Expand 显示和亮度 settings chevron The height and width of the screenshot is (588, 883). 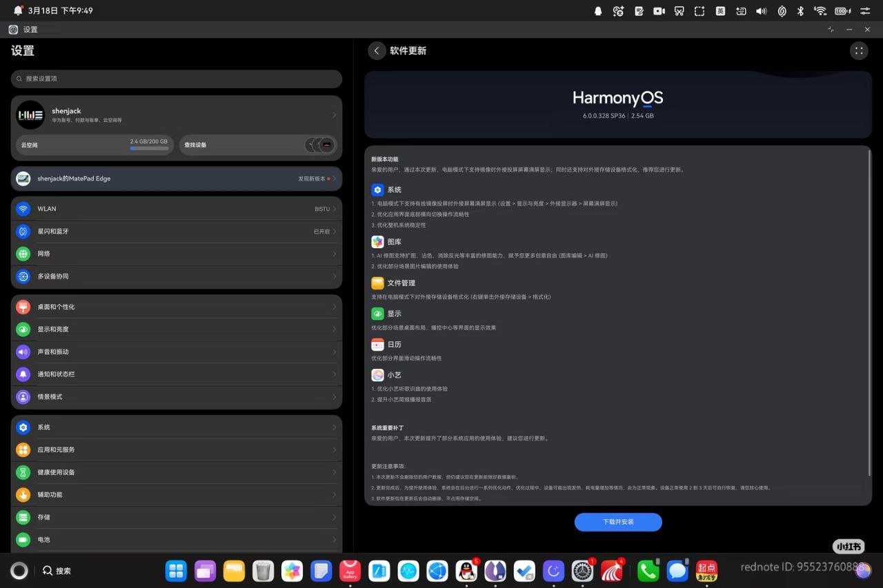(334, 330)
